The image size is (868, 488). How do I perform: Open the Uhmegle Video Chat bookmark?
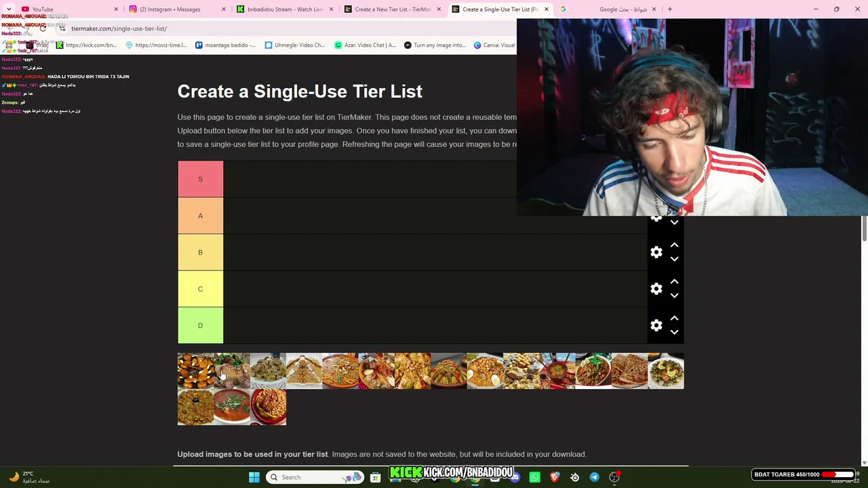295,45
